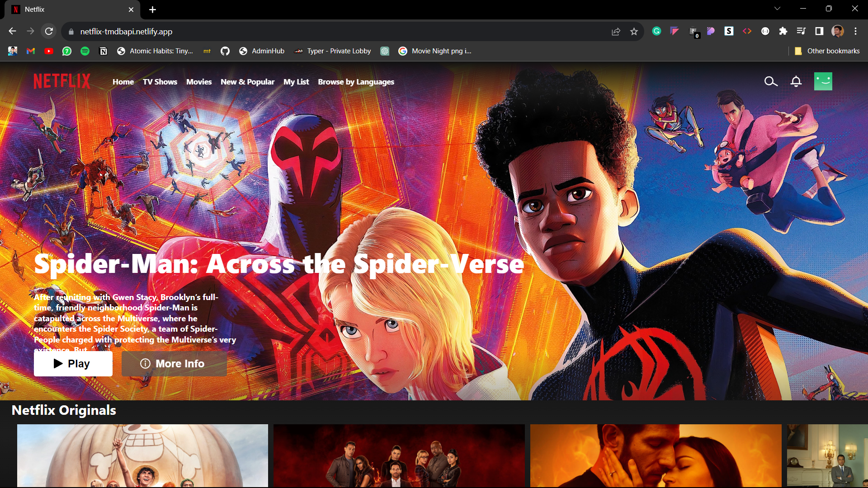Select Browse by Languages in navigation
The height and width of the screenshot is (488, 868).
pyautogui.click(x=356, y=82)
